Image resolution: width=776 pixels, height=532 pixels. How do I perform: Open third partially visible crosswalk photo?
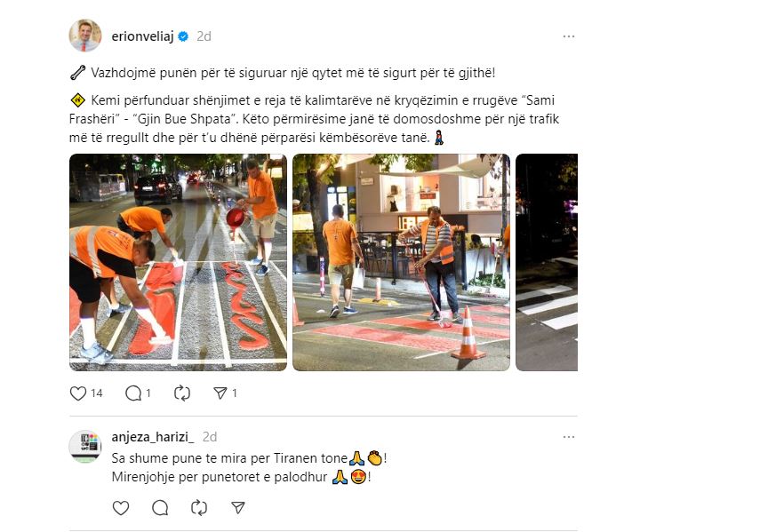[547, 263]
